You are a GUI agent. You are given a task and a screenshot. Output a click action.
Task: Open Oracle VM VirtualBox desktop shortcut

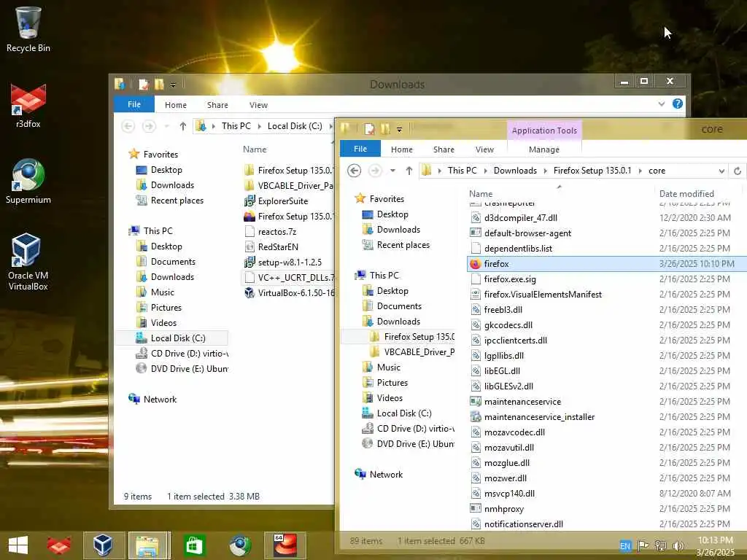click(28, 262)
